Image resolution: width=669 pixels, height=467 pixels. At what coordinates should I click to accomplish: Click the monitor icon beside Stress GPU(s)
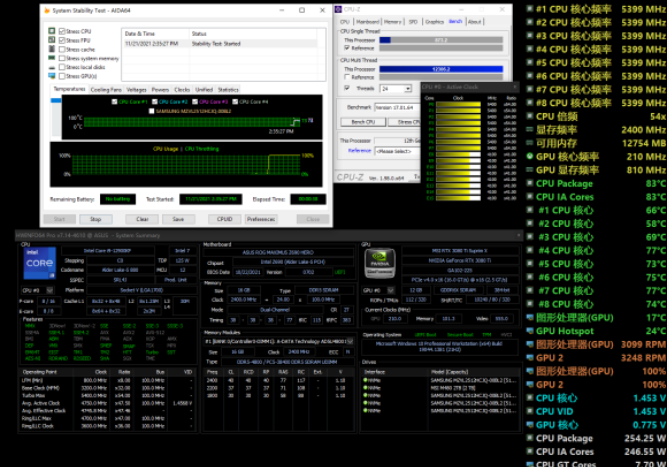point(52,76)
